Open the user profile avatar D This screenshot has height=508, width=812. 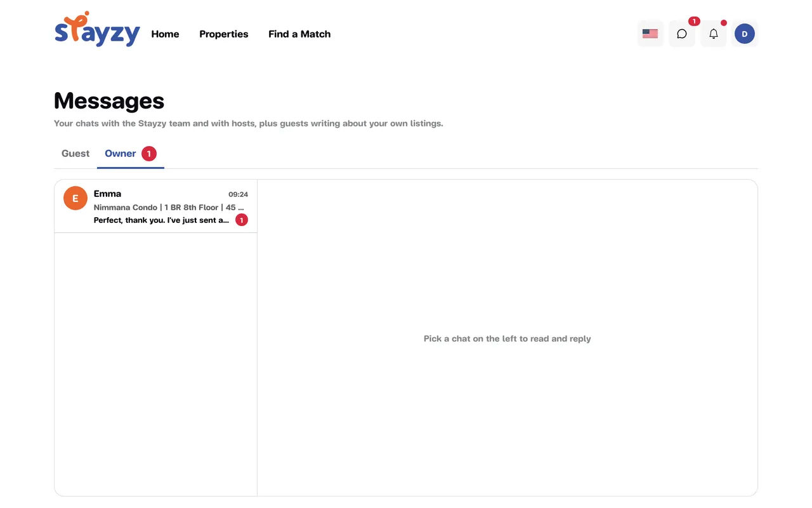745,34
